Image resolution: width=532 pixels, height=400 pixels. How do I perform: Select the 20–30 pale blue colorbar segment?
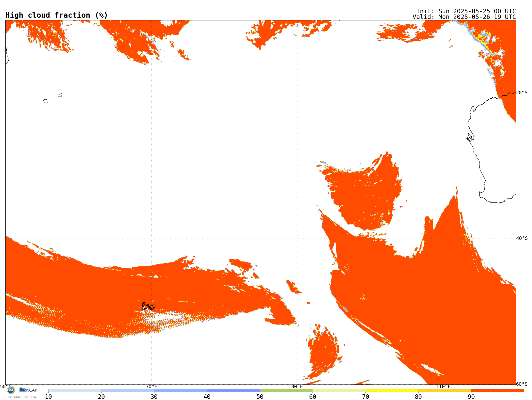pyautogui.click(x=128, y=391)
